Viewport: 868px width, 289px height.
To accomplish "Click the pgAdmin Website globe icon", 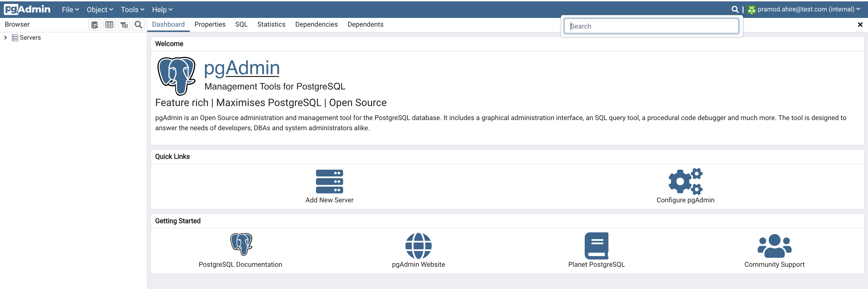I will click(x=418, y=245).
